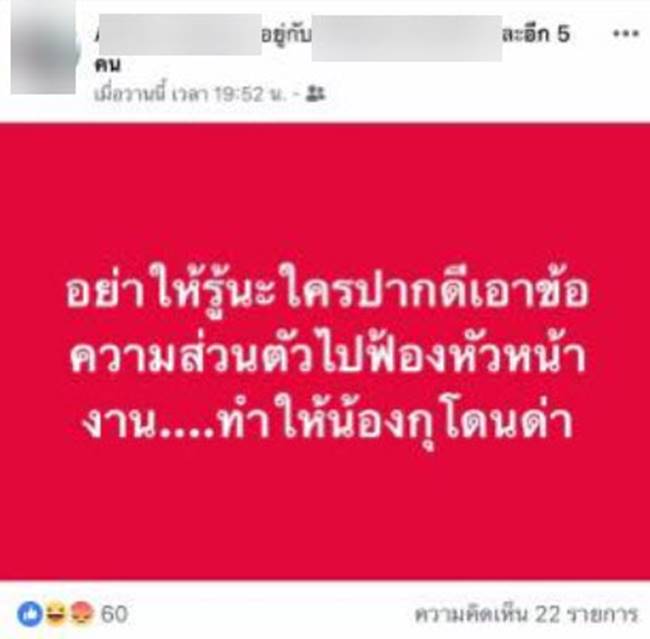Click the angry face reaction icon
The width and height of the screenshot is (650, 639).
point(82,614)
